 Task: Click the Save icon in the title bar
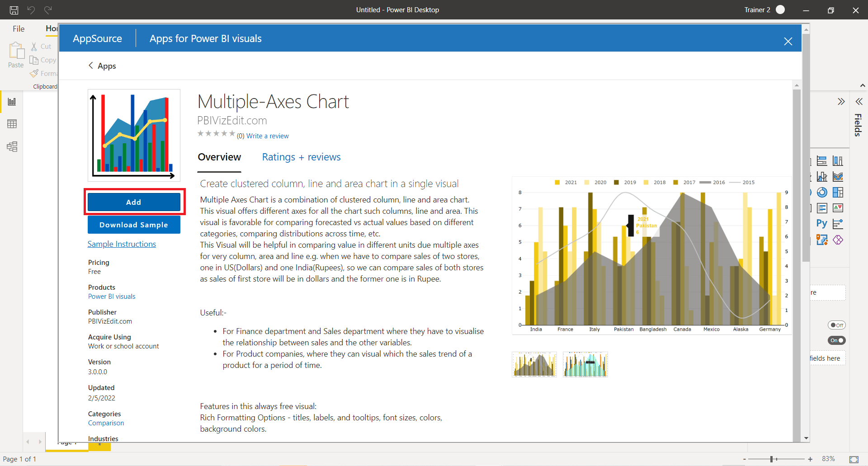pos(14,10)
